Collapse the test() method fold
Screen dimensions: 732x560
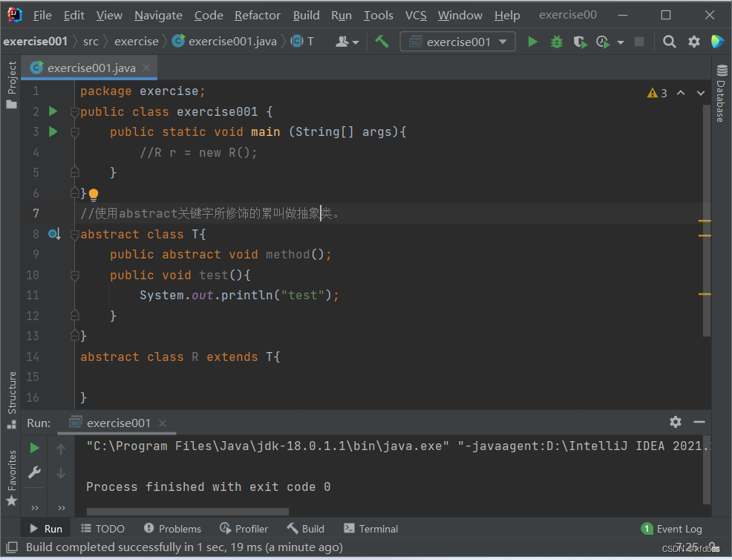pyautogui.click(x=74, y=276)
